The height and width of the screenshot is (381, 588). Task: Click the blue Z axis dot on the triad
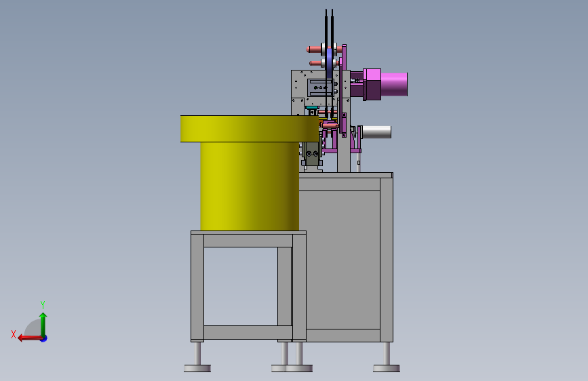pyautogui.click(x=44, y=338)
